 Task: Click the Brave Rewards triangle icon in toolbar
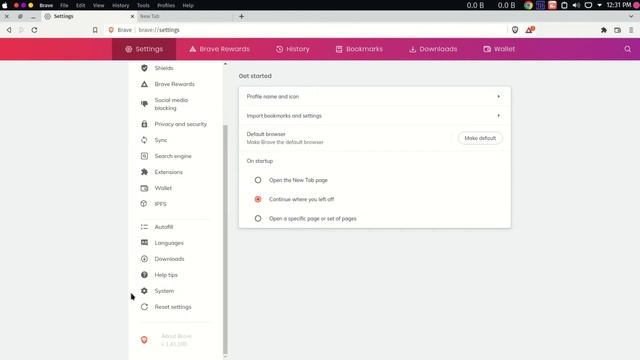pos(530,30)
